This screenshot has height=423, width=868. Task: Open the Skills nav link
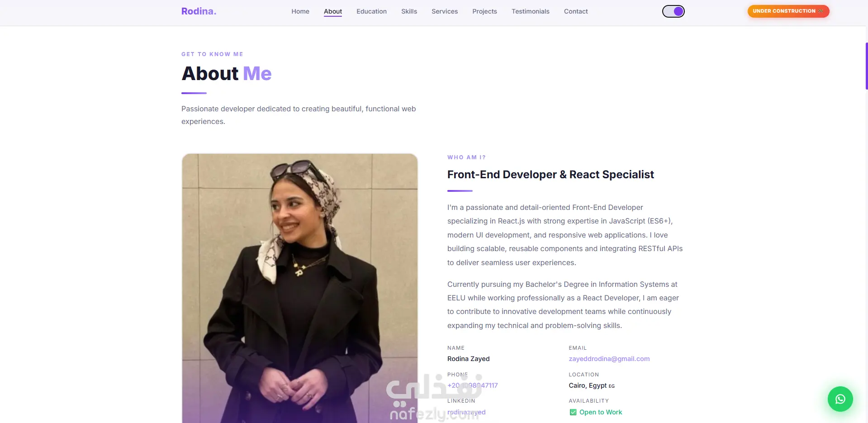coord(409,11)
